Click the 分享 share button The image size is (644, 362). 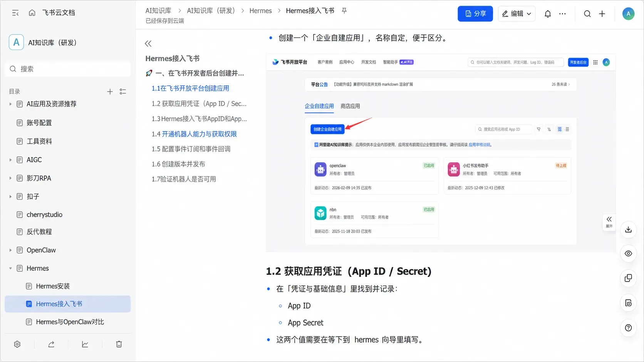pyautogui.click(x=475, y=14)
